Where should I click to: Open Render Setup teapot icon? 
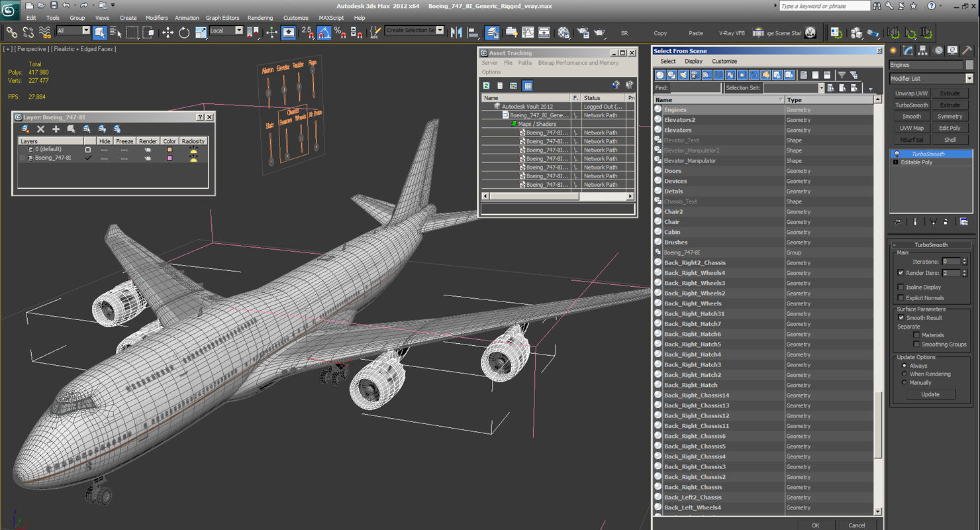coord(583,32)
